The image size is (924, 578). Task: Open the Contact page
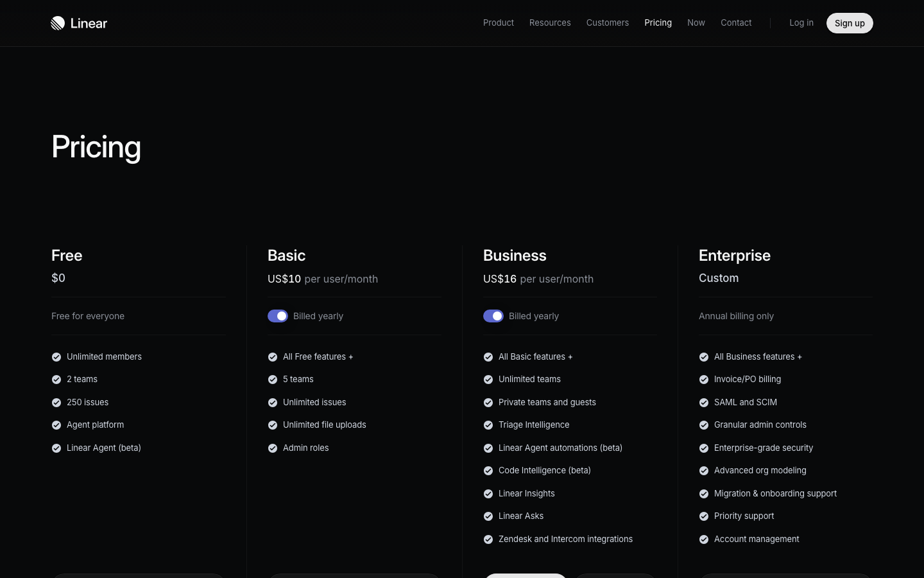[736, 22]
